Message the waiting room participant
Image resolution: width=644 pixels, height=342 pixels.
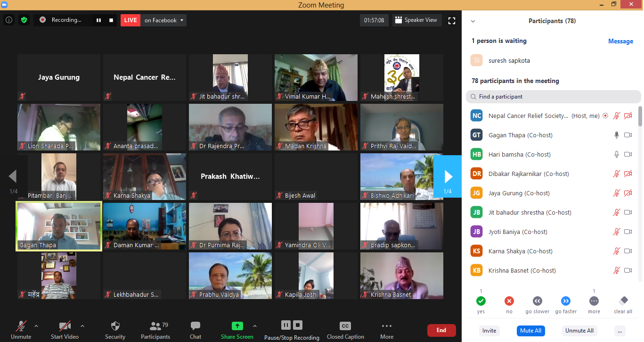click(x=620, y=41)
